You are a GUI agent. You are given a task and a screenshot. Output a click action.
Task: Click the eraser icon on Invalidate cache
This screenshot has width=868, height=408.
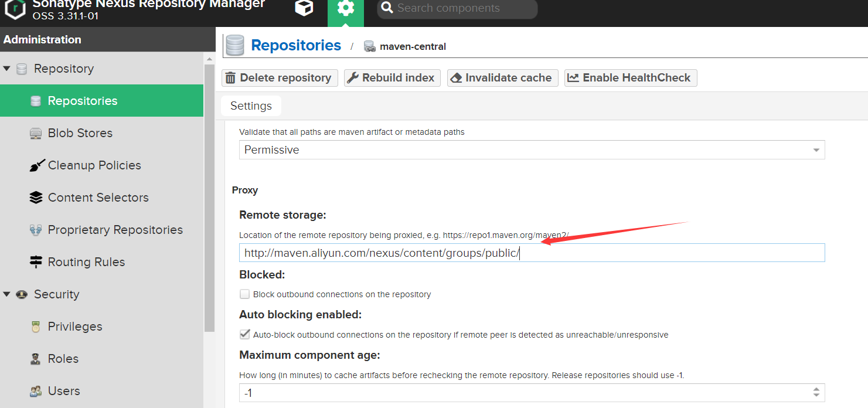click(x=457, y=78)
